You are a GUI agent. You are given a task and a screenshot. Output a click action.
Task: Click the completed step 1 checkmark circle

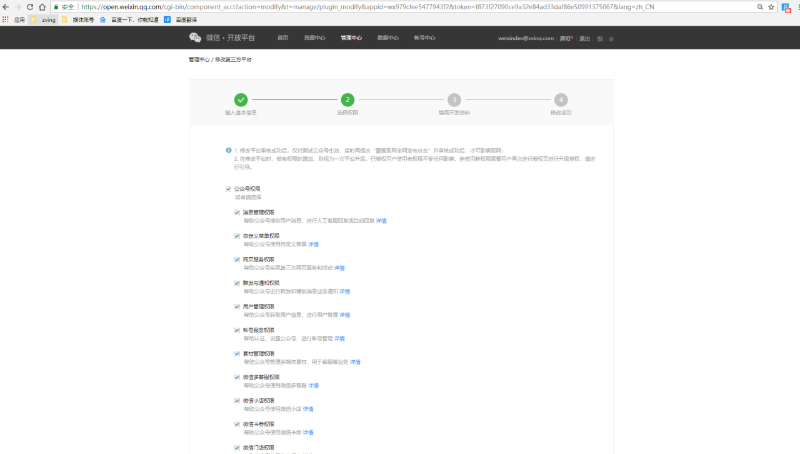(241, 99)
